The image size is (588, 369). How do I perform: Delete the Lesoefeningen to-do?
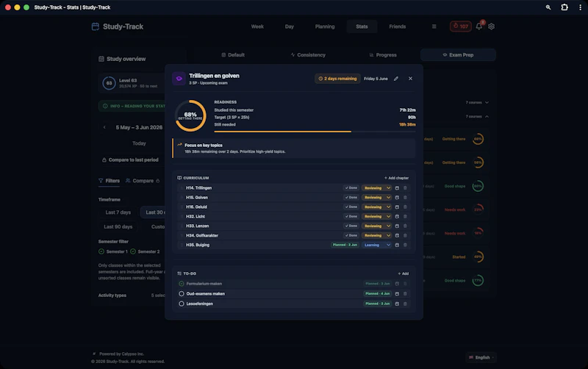405,304
